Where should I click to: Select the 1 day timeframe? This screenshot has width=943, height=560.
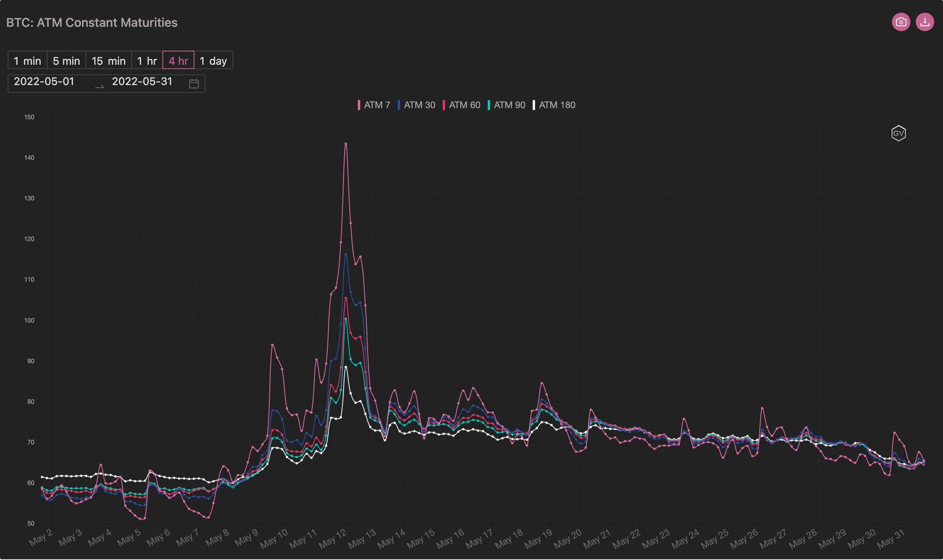214,60
